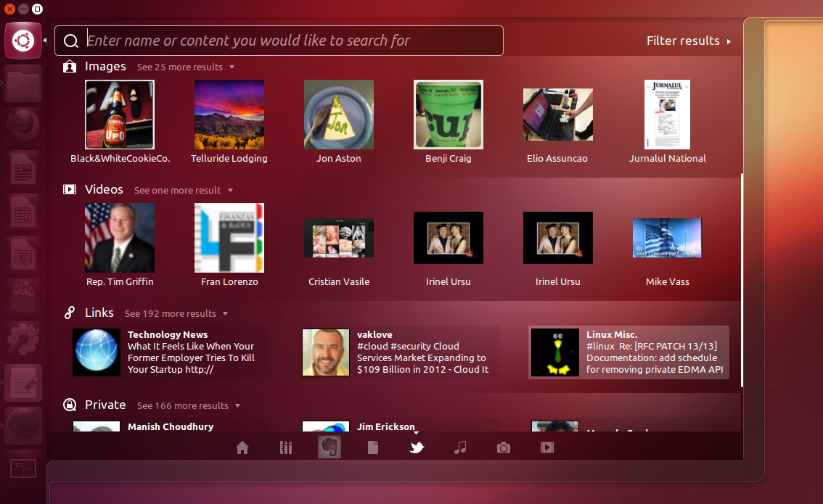Image resolution: width=823 pixels, height=504 pixels.
Task: Launch LibreOffice Impress from the launcher
Action: coord(23,255)
